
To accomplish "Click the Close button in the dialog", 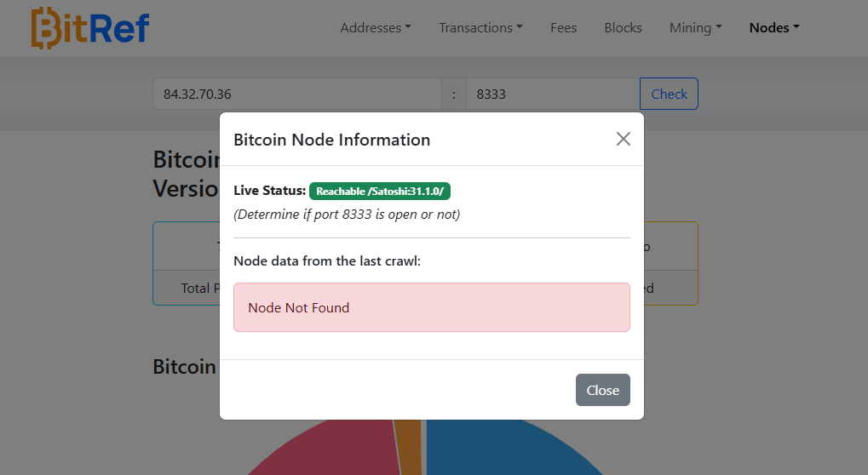I will 602,390.
